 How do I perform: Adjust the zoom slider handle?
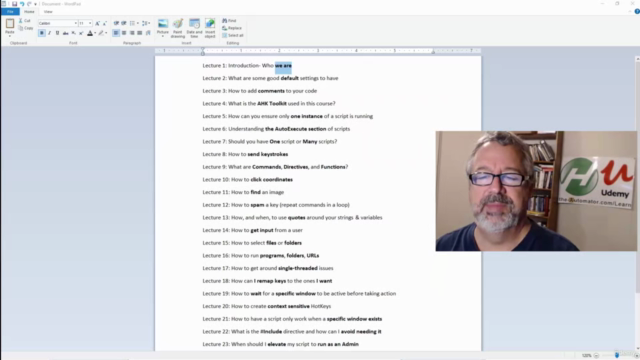(x=617, y=356)
